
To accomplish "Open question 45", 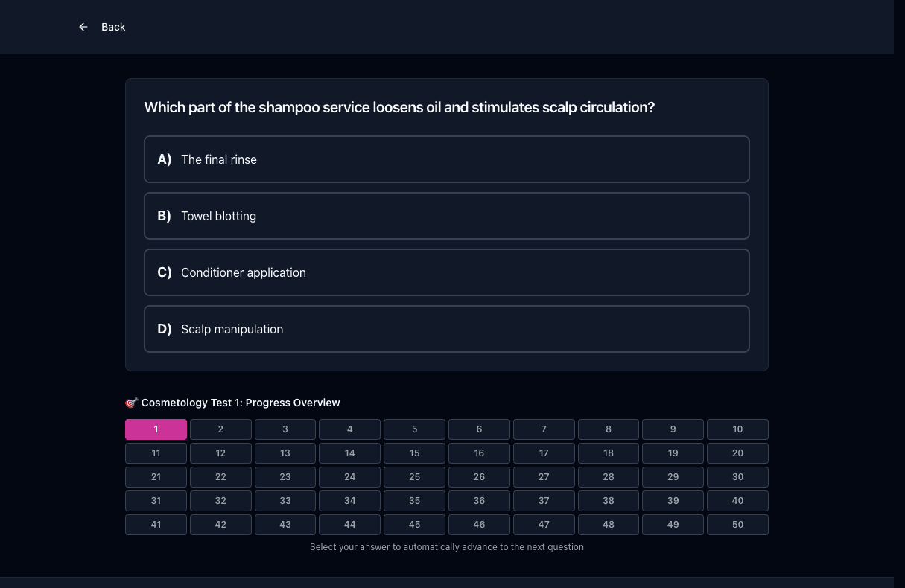I will 414,525.
